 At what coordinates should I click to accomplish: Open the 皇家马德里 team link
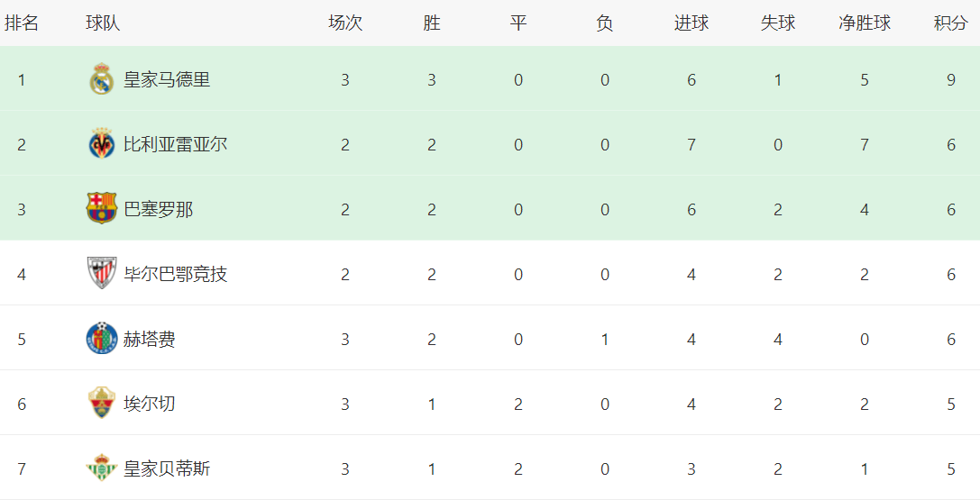167,80
